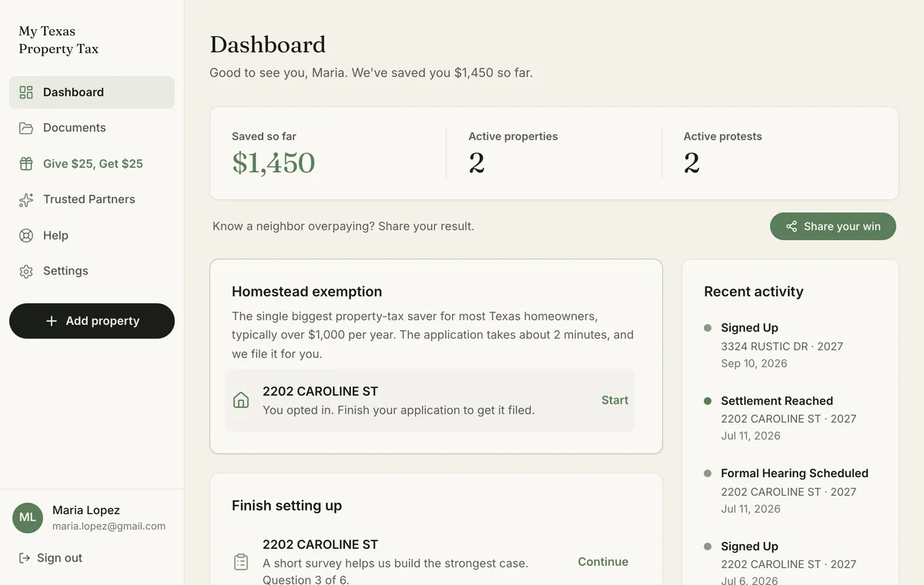Click the Maria Lopez account name
The width and height of the screenshot is (924, 585).
pos(86,510)
